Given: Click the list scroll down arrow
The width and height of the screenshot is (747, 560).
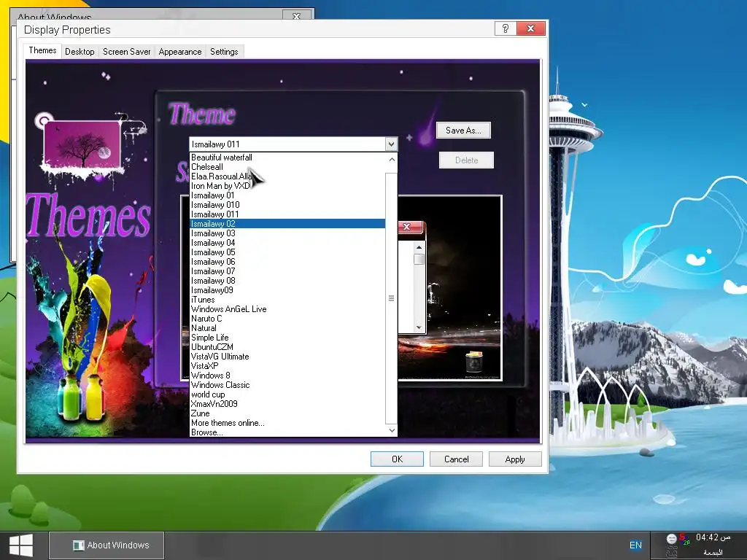Looking at the screenshot, I should pyautogui.click(x=392, y=430).
